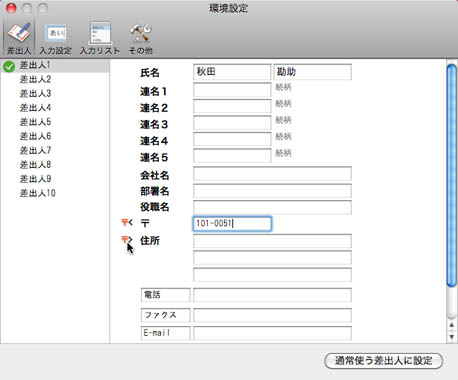Click the address-to-postal icon beside 住所
458x380 pixels.
pos(127,240)
